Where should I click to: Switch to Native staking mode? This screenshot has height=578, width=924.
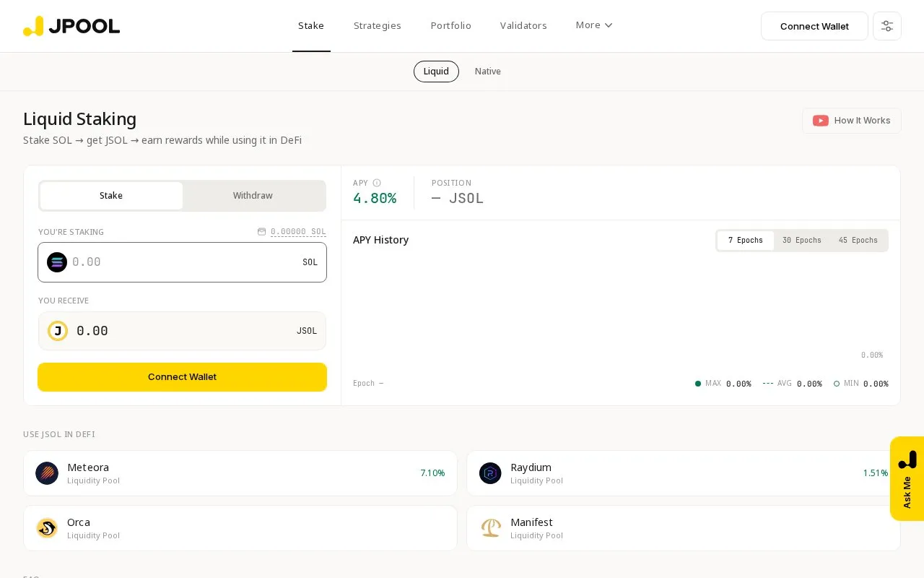click(488, 72)
